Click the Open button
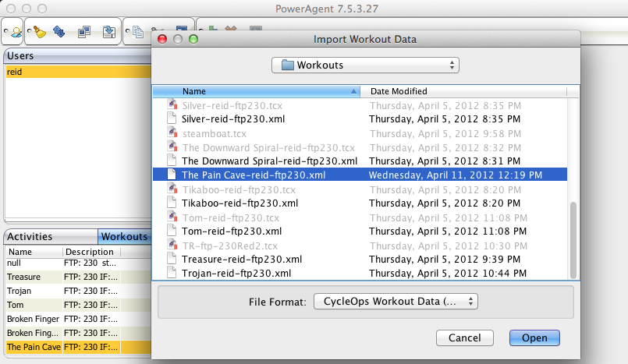This screenshot has width=628, height=364. pyautogui.click(x=534, y=338)
